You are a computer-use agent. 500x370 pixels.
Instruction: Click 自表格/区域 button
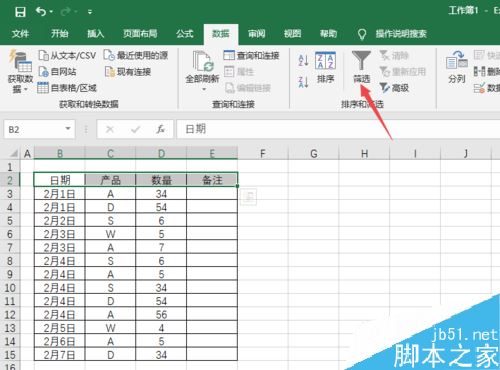[67, 88]
